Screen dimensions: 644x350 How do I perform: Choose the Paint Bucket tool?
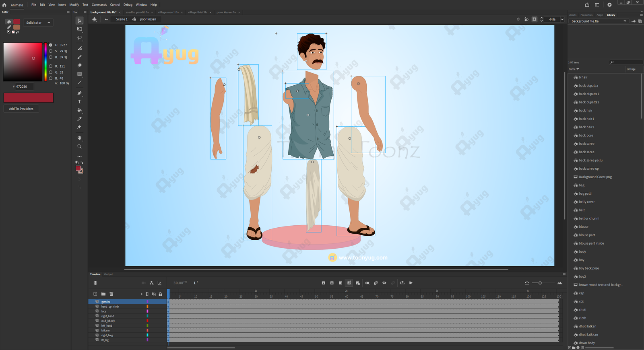[79, 110]
